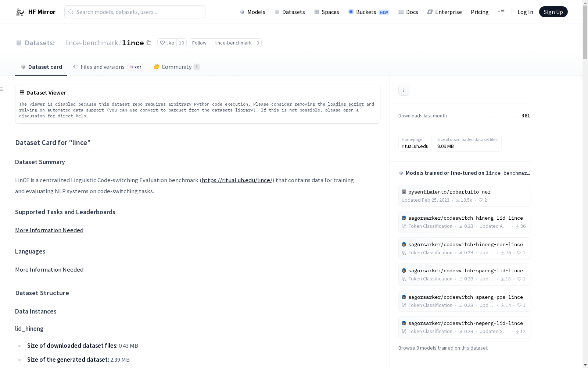588x368 pixels.
Task: Click the Datasets breadcrumb icon
Action: 19,43
